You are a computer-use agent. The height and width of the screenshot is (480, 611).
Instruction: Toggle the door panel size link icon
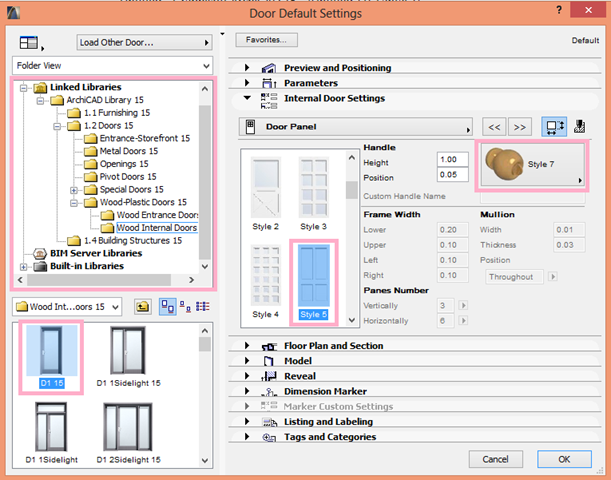[x=555, y=128]
